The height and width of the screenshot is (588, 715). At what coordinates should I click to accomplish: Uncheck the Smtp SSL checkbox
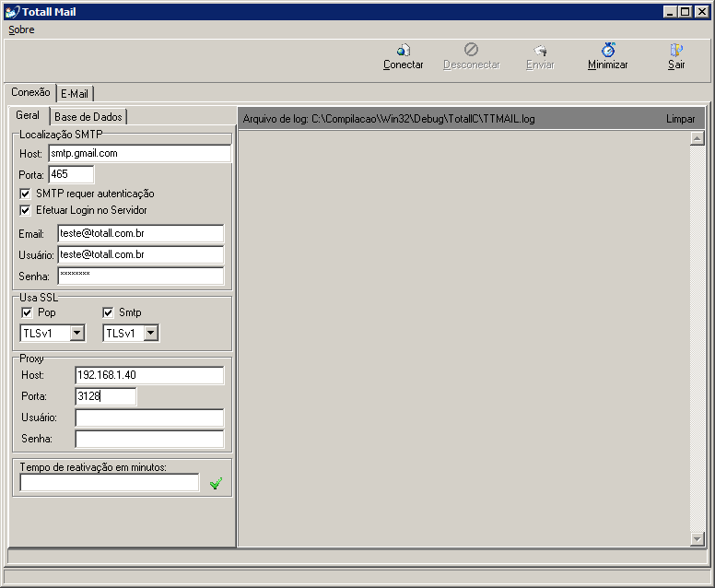click(108, 312)
